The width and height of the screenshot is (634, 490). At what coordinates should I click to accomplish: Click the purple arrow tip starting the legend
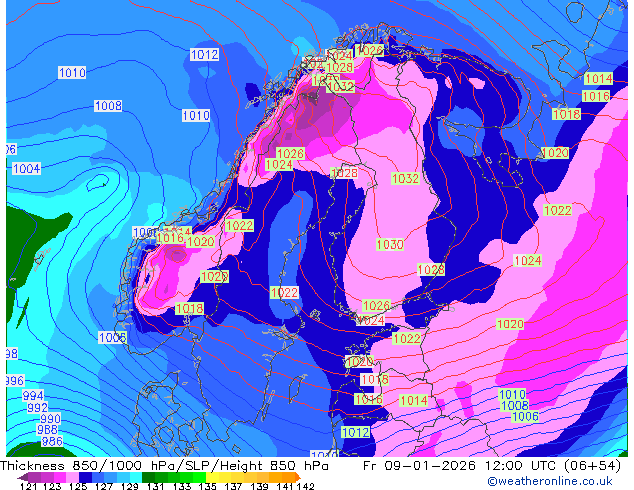(22, 477)
